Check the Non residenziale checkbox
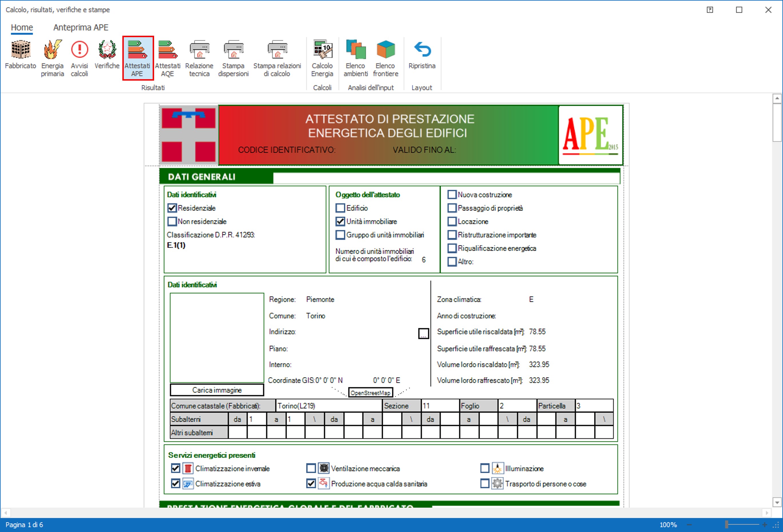The height and width of the screenshot is (532, 783). (172, 221)
